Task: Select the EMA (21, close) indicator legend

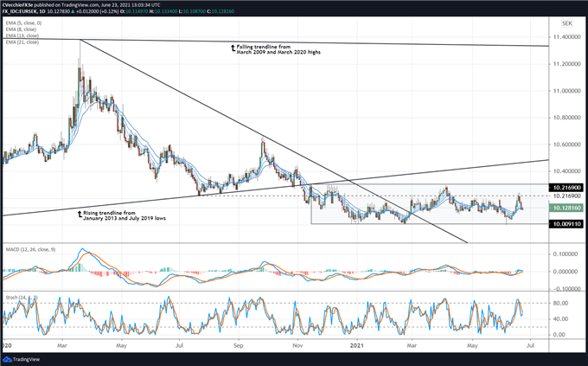Action: (x=22, y=42)
